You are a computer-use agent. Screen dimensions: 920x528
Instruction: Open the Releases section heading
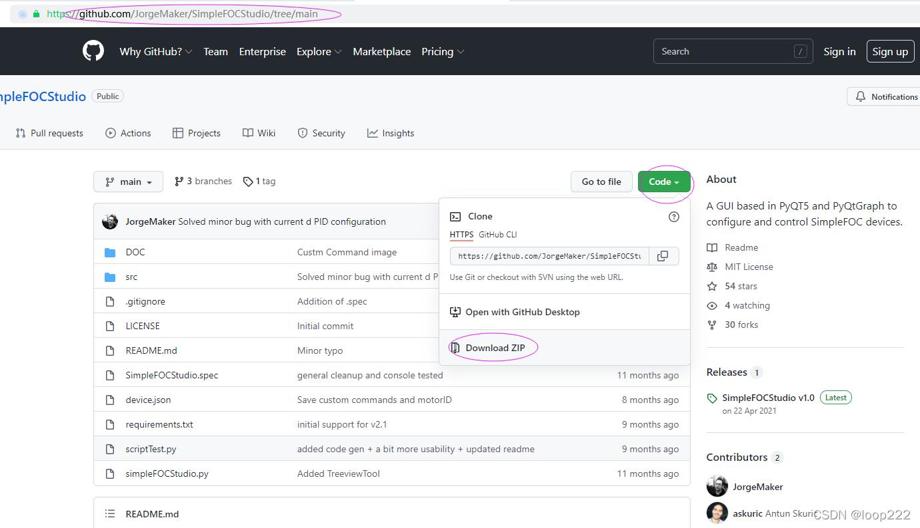point(726,373)
